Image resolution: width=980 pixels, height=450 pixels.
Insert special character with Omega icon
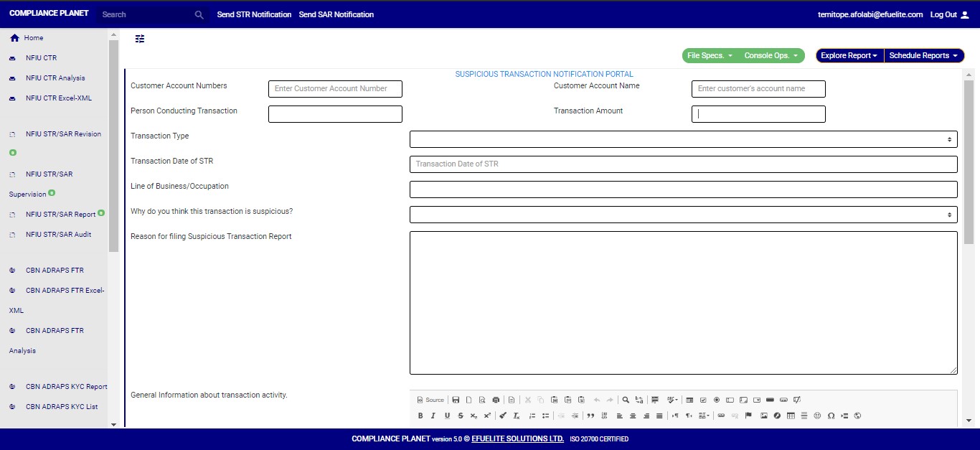(831, 416)
